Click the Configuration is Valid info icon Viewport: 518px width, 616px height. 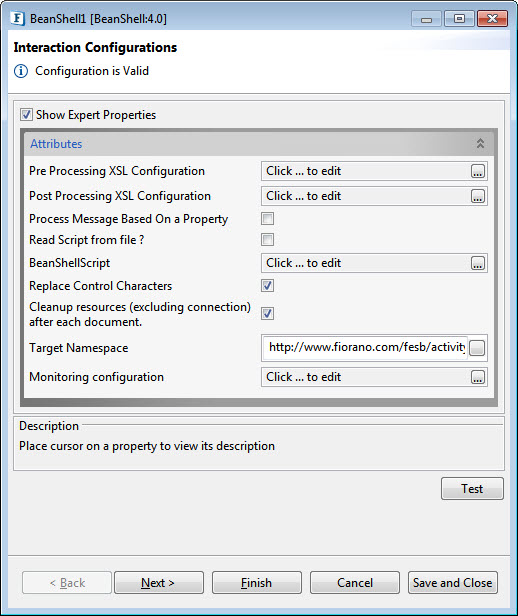21,71
